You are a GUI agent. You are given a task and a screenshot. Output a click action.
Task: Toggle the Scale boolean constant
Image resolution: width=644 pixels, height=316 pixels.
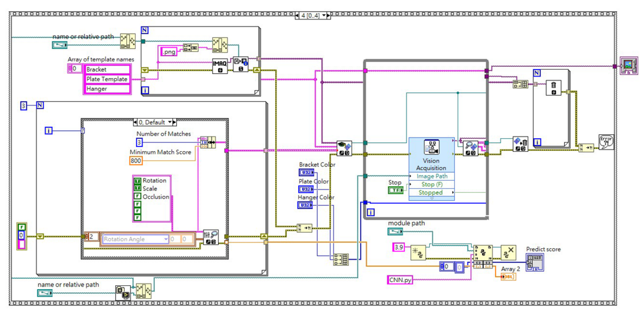pyautogui.click(x=137, y=188)
